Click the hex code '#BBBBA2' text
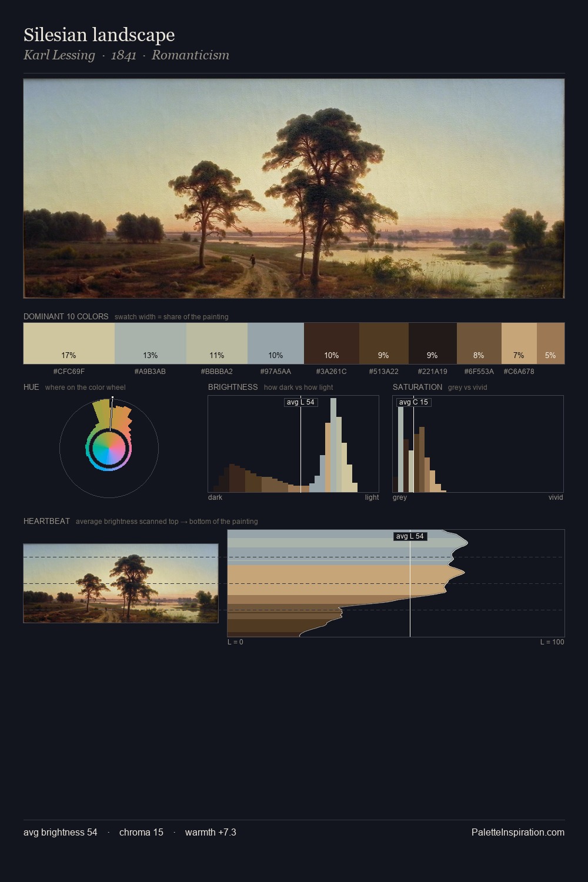The height and width of the screenshot is (882, 588). click(x=216, y=372)
